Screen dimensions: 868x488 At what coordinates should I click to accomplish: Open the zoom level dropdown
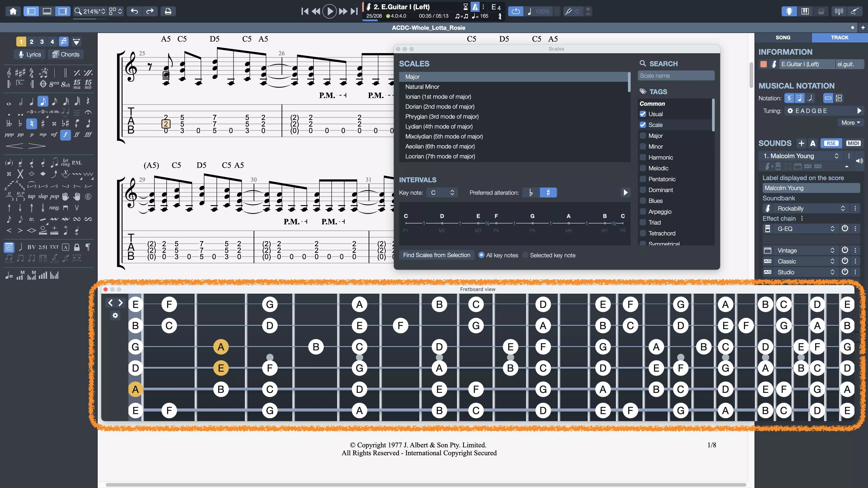[90, 11]
